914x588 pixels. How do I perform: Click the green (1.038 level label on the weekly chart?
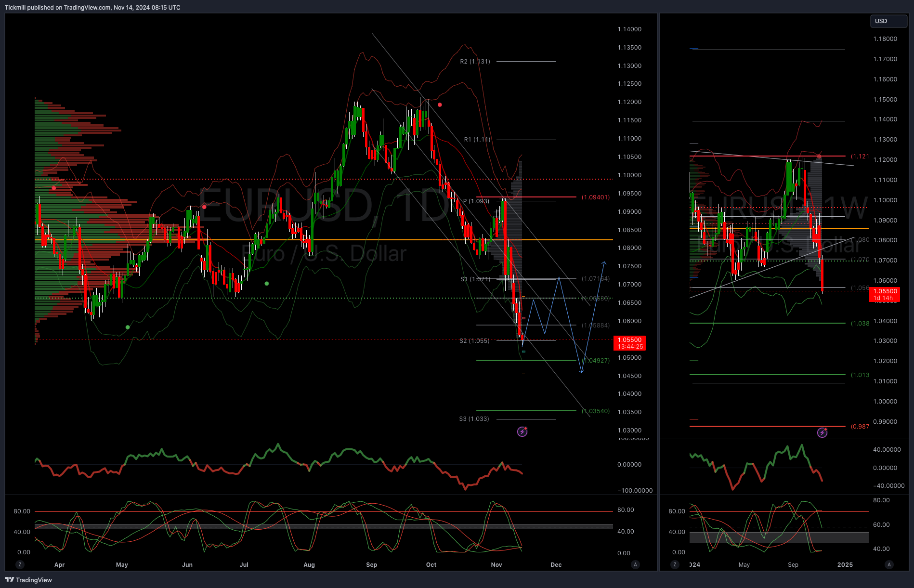click(x=860, y=324)
